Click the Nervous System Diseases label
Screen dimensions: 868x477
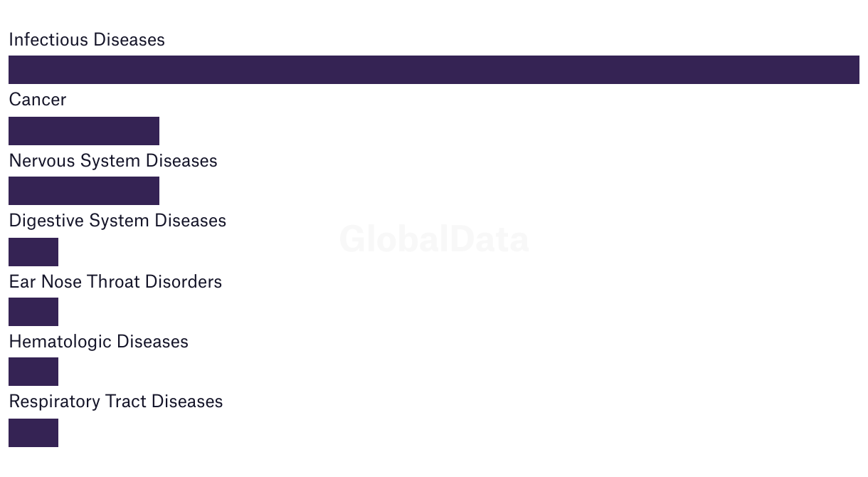pyautogui.click(x=113, y=161)
